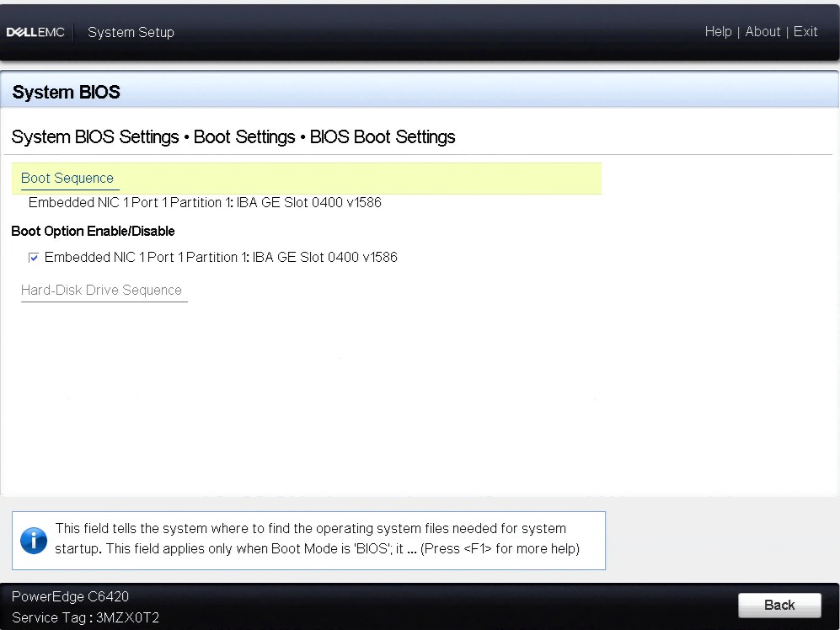The width and height of the screenshot is (840, 630).
Task: Click the Service Tag 3MZX0T2 text
Action: [85, 617]
